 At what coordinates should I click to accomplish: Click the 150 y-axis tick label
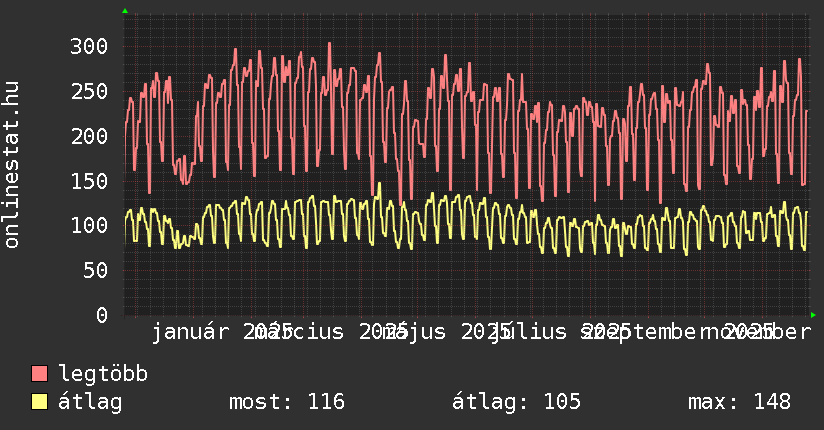click(89, 181)
